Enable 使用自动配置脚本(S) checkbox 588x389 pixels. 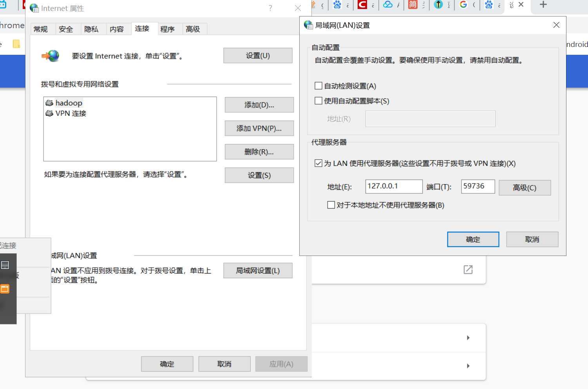click(318, 101)
